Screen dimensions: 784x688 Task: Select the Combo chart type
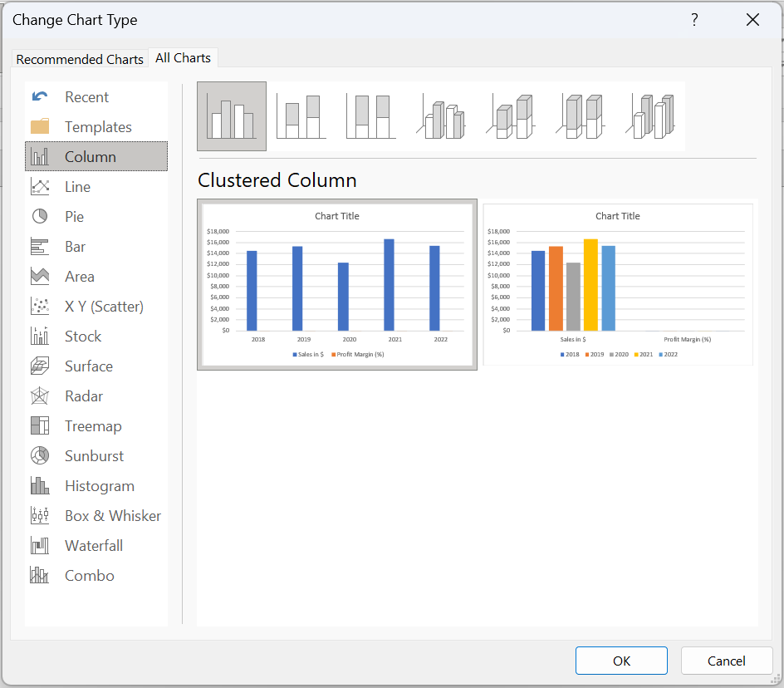[89, 575]
